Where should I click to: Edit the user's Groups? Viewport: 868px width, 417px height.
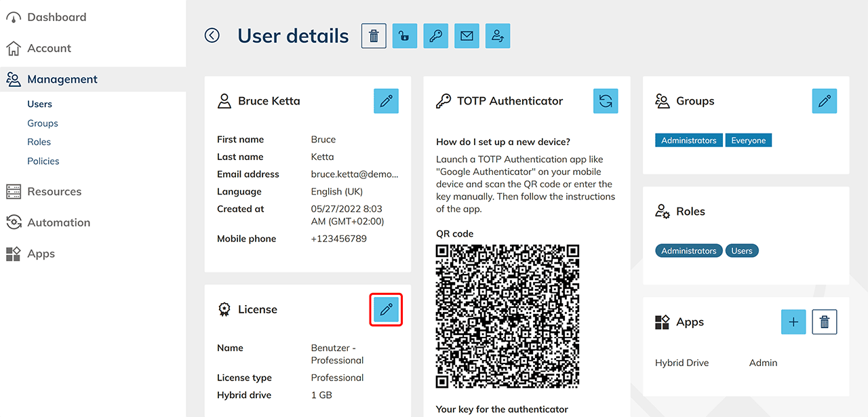click(x=824, y=101)
